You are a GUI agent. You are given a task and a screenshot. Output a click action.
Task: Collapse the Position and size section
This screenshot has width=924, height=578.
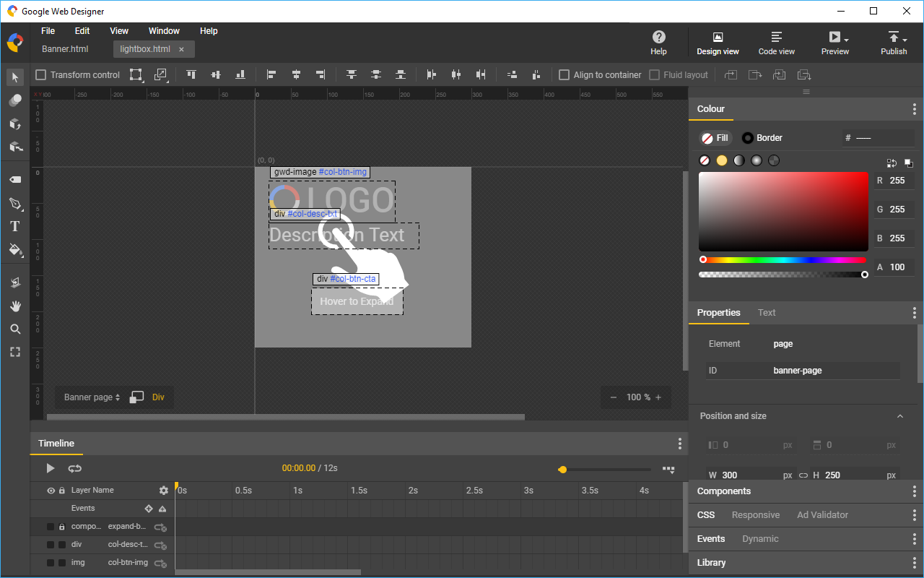[899, 416]
